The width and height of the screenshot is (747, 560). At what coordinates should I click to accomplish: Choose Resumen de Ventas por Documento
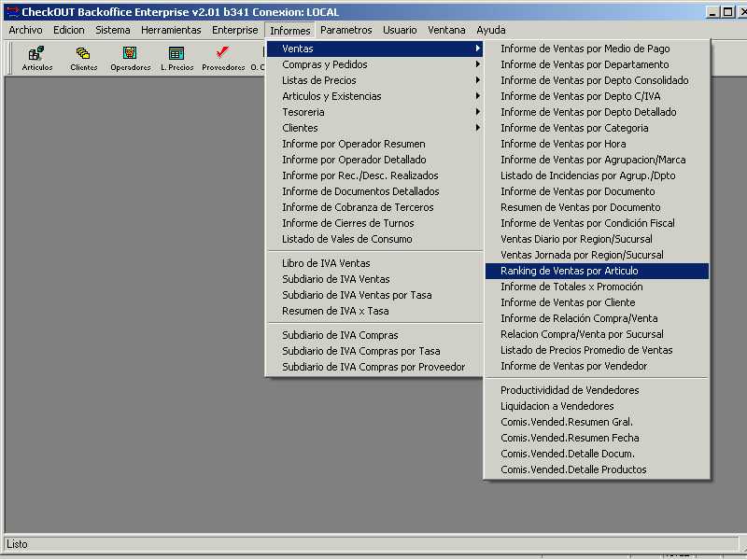pyautogui.click(x=597, y=207)
